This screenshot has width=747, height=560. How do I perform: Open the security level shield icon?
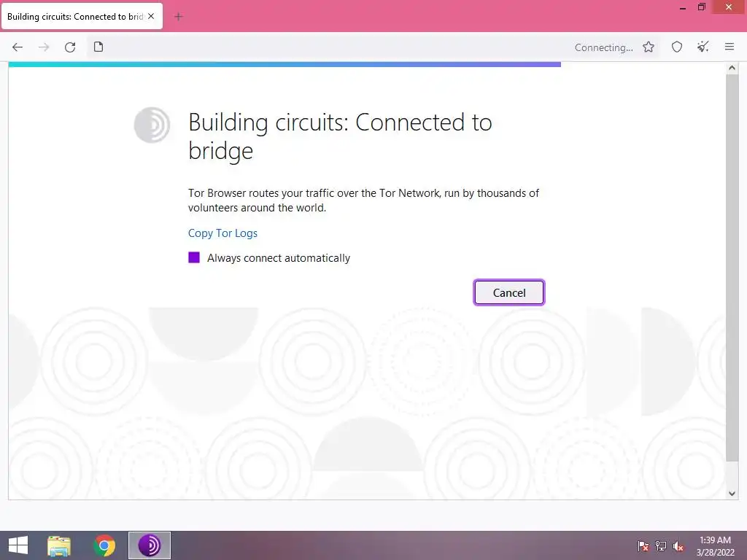pos(677,47)
